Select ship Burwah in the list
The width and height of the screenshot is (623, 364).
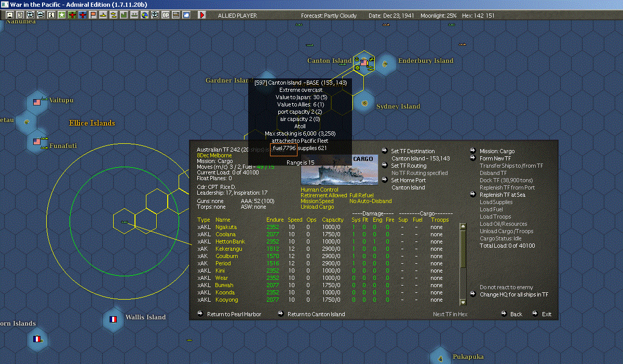[x=224, y=286]
